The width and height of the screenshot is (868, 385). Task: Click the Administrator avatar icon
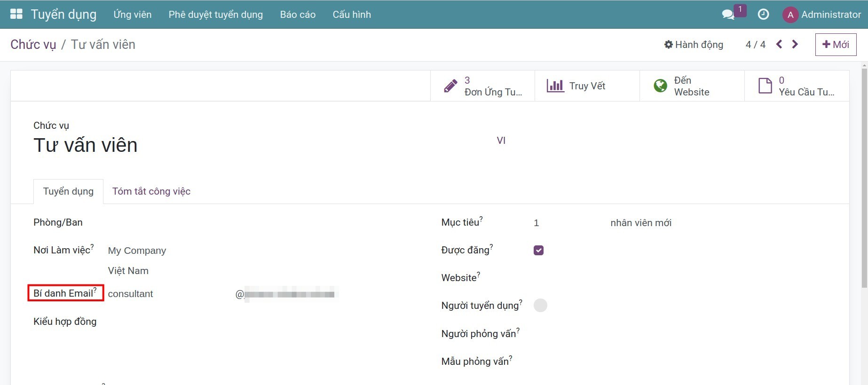(x=790, y=15)
